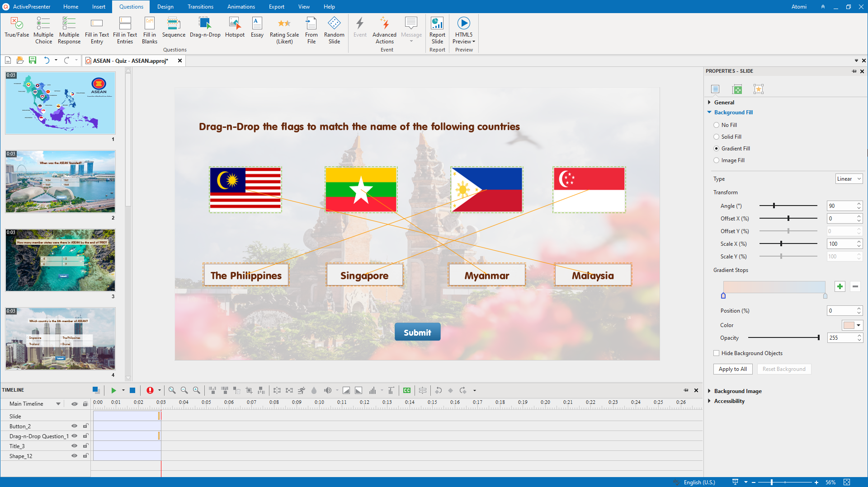Image resolution: width=868 pixels, height=487 pixels.
Task: Open the gradient Type dropdown
Action: tap(849, 179)
